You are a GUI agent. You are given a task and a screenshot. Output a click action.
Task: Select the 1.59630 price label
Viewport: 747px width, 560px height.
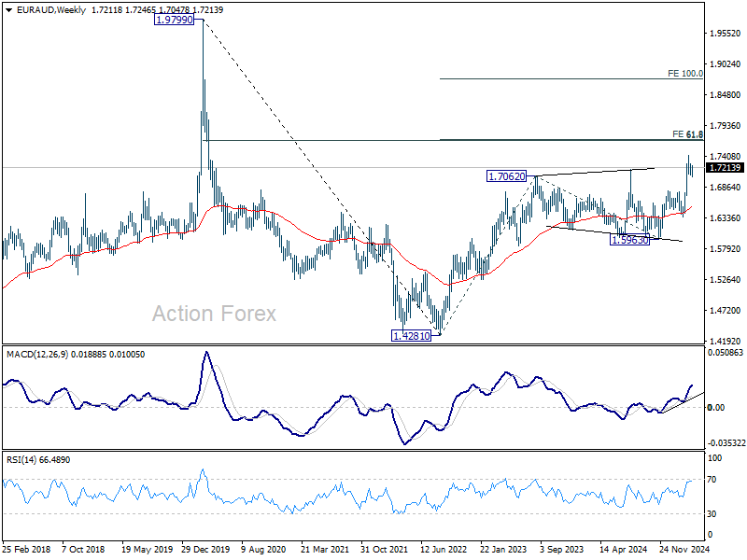629,240
